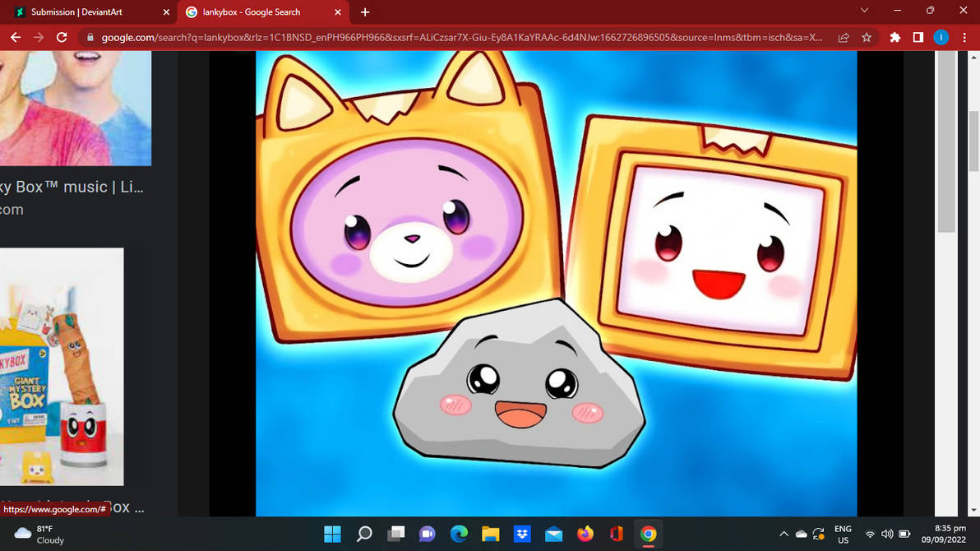The height and width of the screenshot is (551, 980).
Task: Toggle the speaker volume icon
Action: (x=887, y=533)
